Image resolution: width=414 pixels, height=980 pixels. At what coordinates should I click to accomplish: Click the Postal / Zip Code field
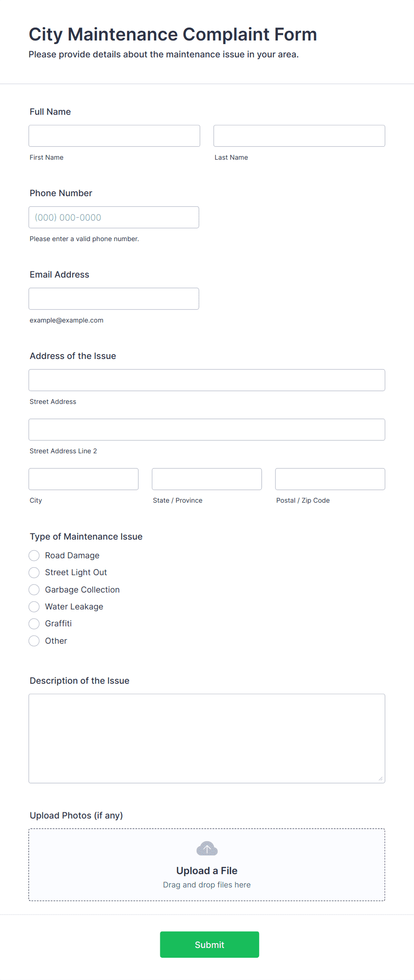pyautogui.click(x=329, y=479)
